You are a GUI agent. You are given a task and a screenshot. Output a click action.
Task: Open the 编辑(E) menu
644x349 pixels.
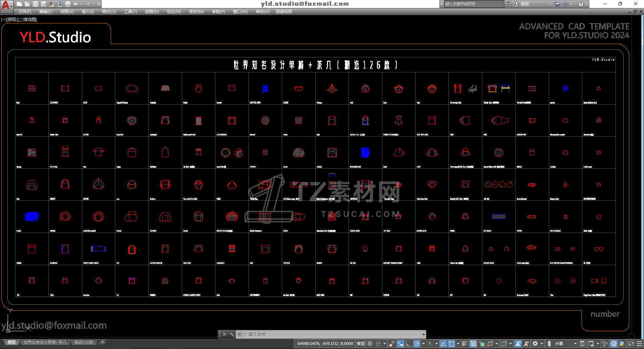click(46, 12)
